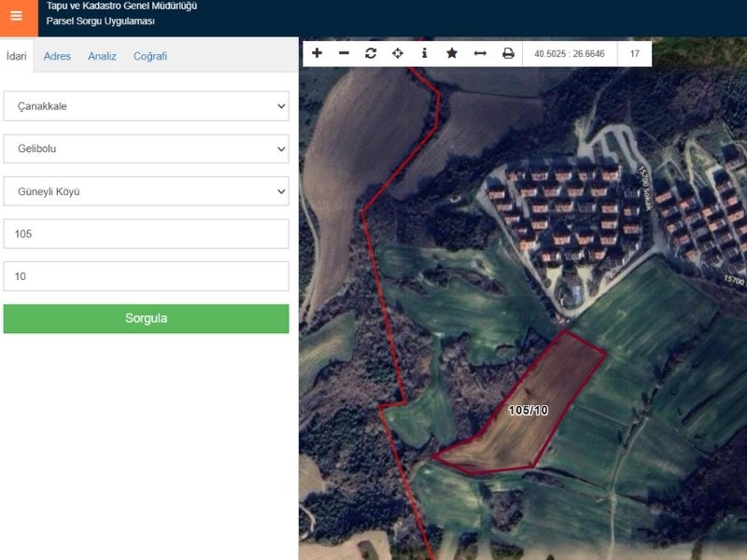This screenshot has width=747, height=560.
Task: Select the zoom out tool
Action: tap(344, 54)
